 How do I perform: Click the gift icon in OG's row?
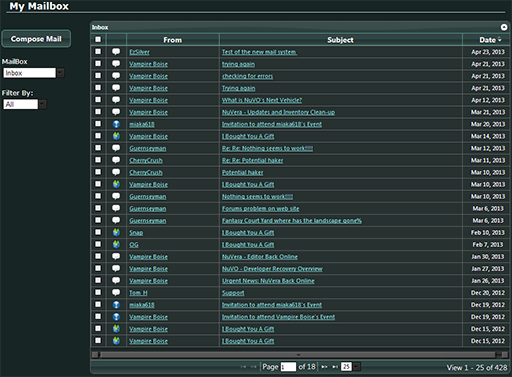tap(116, 244)
